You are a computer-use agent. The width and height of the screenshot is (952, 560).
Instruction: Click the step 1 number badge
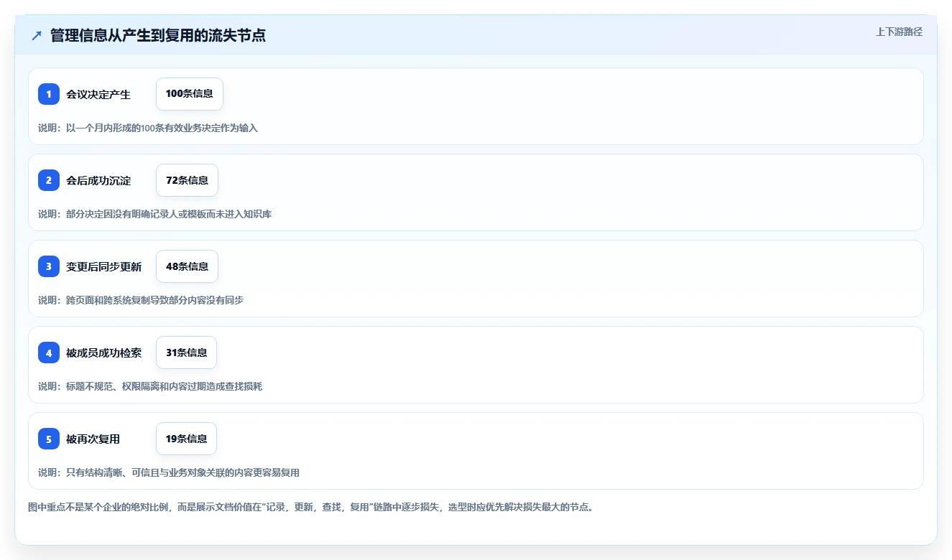point(49,94)
